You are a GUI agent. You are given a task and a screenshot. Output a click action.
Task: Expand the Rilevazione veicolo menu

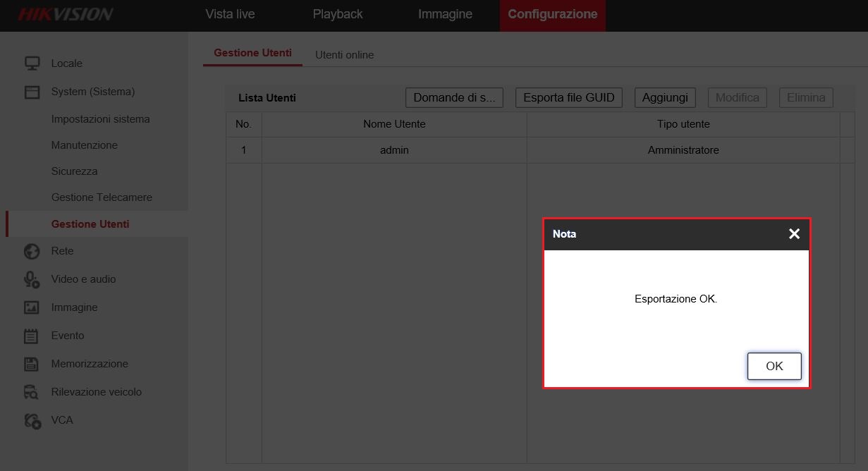point(97,392)
